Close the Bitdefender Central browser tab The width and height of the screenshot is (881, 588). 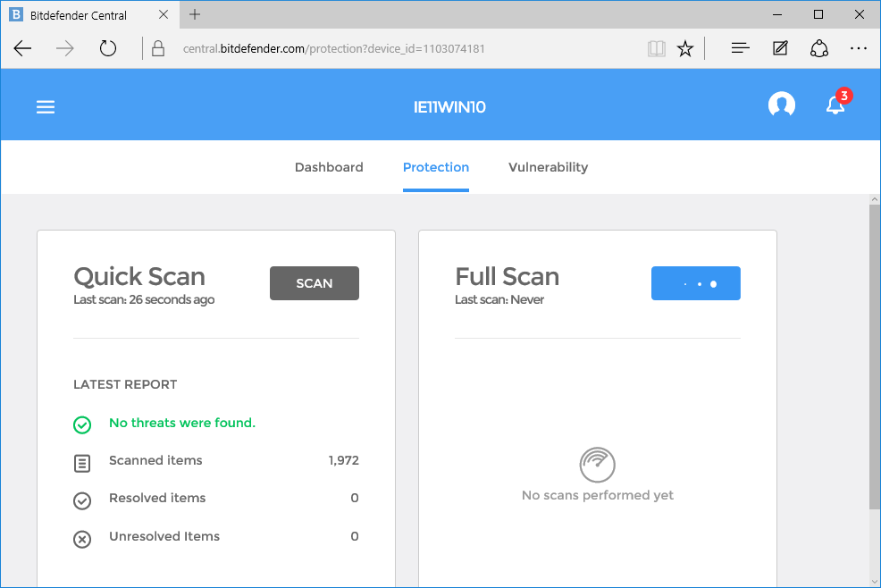click(x=164, y=14)
